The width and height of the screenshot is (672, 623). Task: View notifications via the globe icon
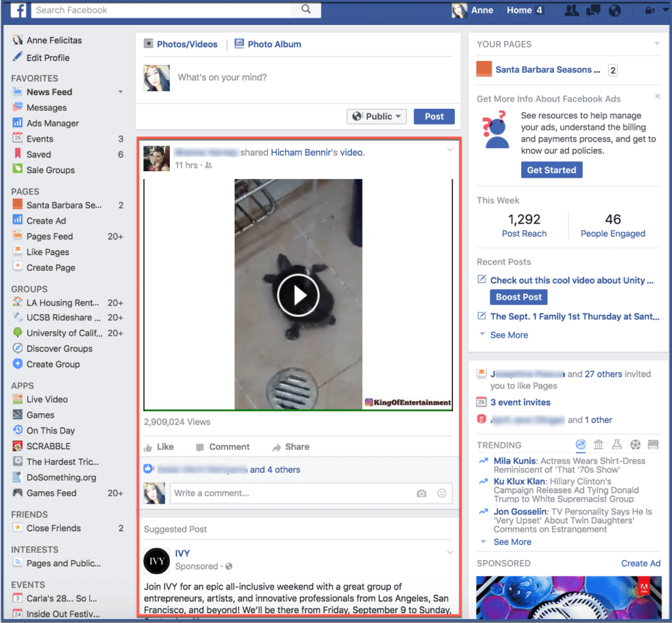[615, 10]
